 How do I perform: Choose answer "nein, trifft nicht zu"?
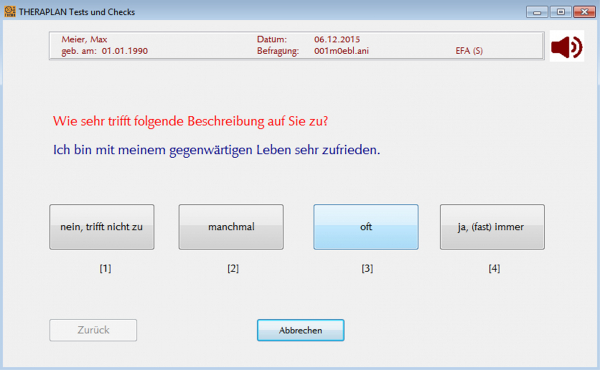coord(102,227)
